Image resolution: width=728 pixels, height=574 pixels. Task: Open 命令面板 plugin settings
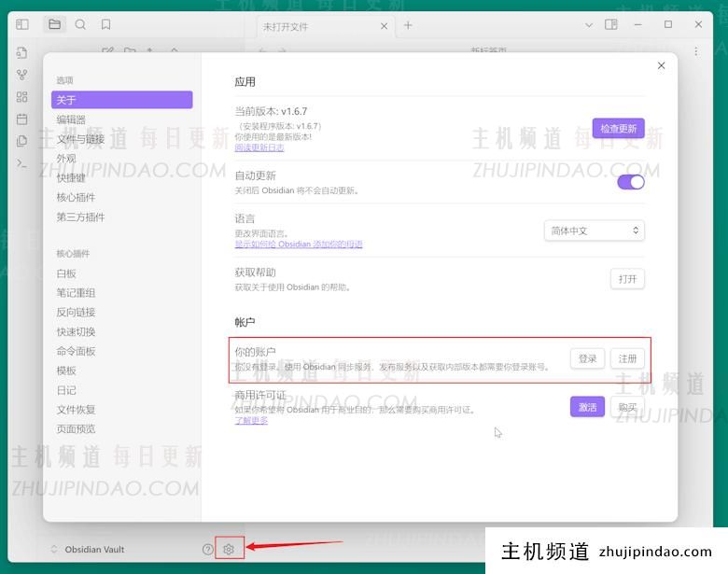pos(121,351)
